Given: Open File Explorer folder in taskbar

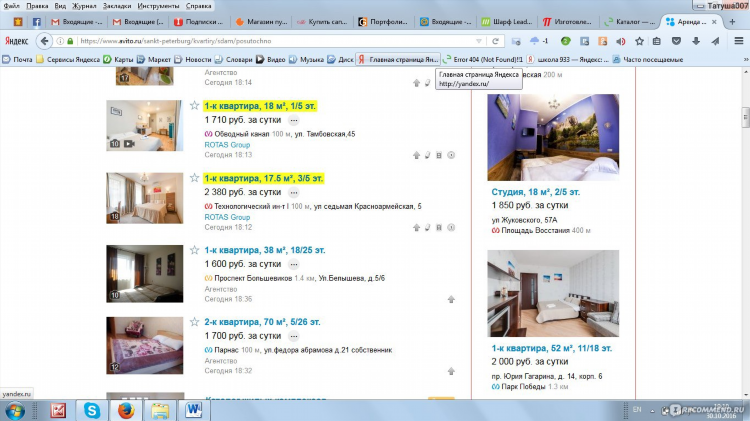Looking at the screenshot, I should (x=160, y=410).
